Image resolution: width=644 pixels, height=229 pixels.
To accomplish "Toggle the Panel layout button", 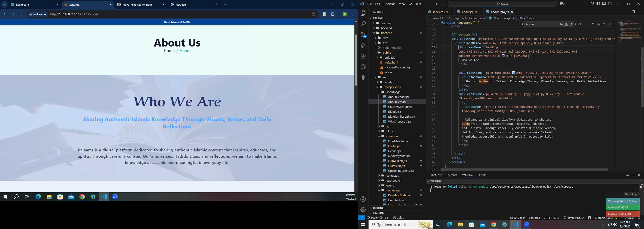I will (604, 4).
